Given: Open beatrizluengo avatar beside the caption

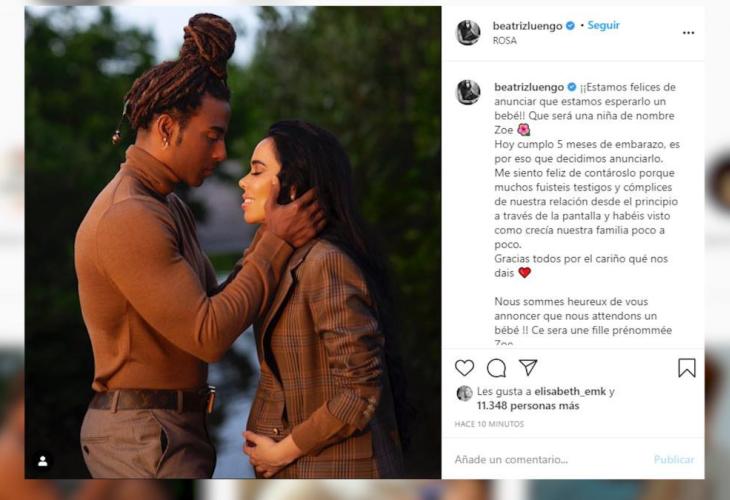Looking at the screenshot, I should (x=468, y=92).
